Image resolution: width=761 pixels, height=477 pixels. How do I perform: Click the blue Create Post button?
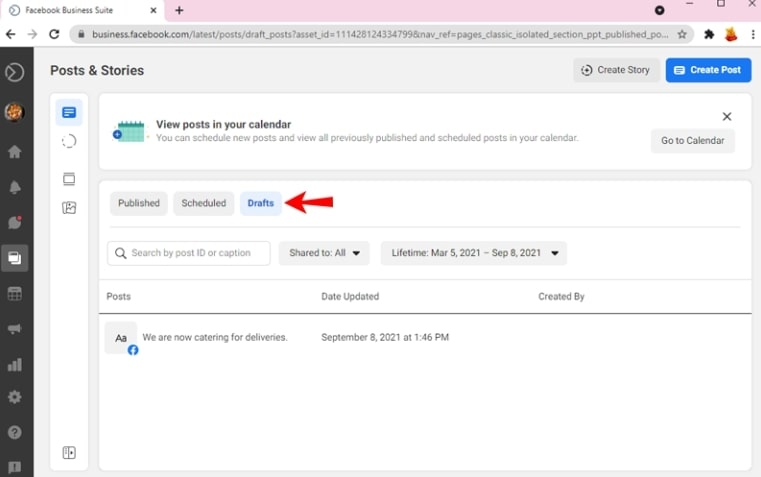tap(708, 70)
